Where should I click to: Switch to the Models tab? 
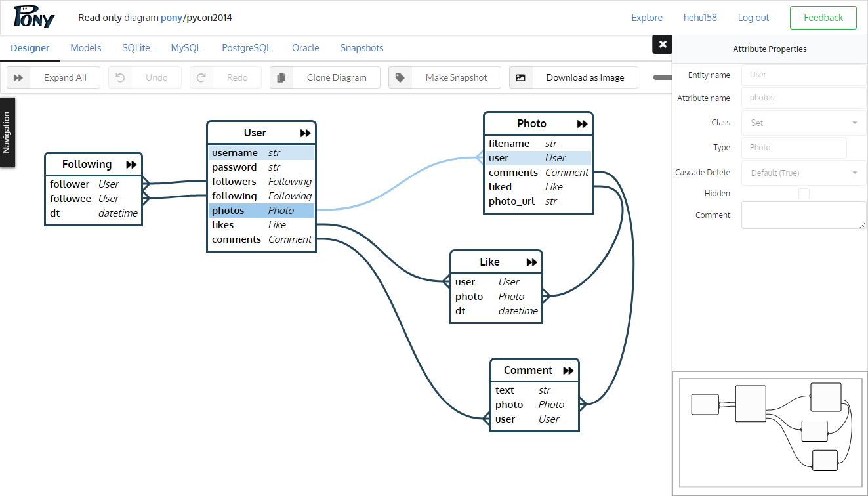(86, 48)
